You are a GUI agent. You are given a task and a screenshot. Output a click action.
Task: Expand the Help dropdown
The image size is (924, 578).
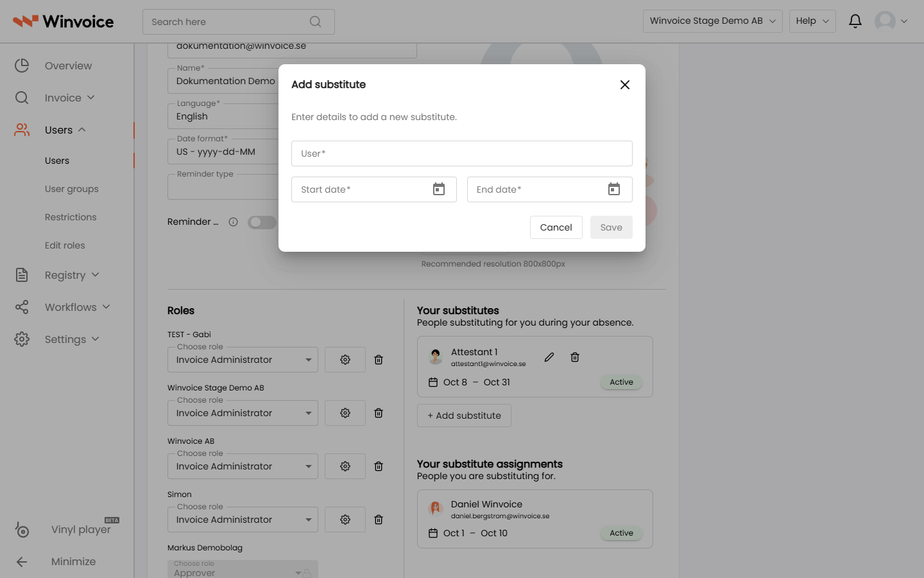click(x=812, y=21)
